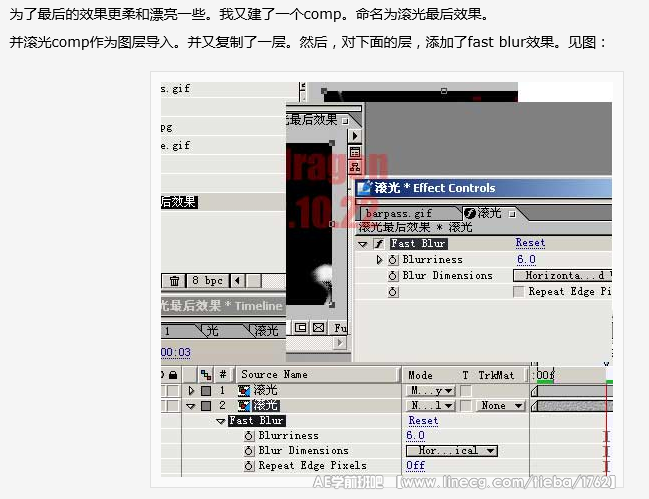Click the Blur Dimensions stopwatch in Effect Controls
Viewport: 649px width, 499px height.
click(393, 276)
